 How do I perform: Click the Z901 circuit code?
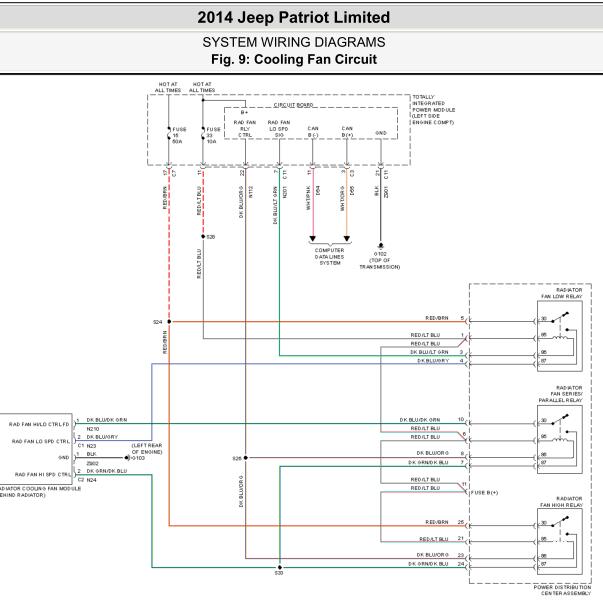(386, 192)
